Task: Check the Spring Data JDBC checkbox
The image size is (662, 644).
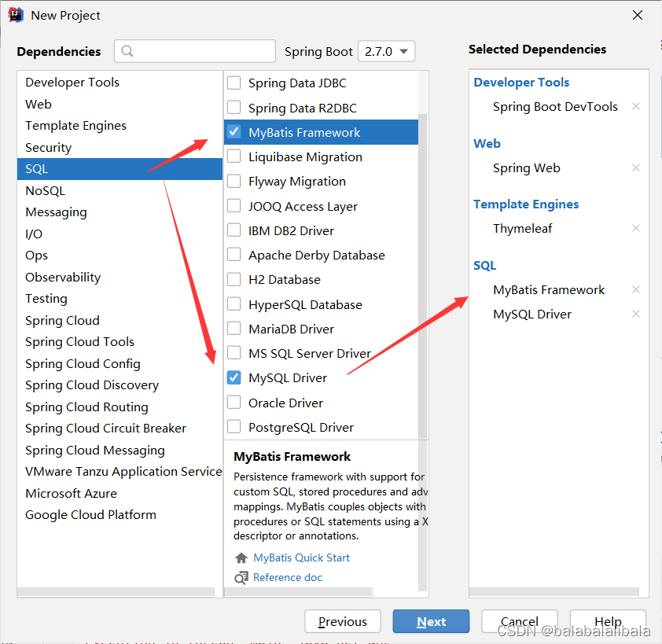Action: click(234, 83)
